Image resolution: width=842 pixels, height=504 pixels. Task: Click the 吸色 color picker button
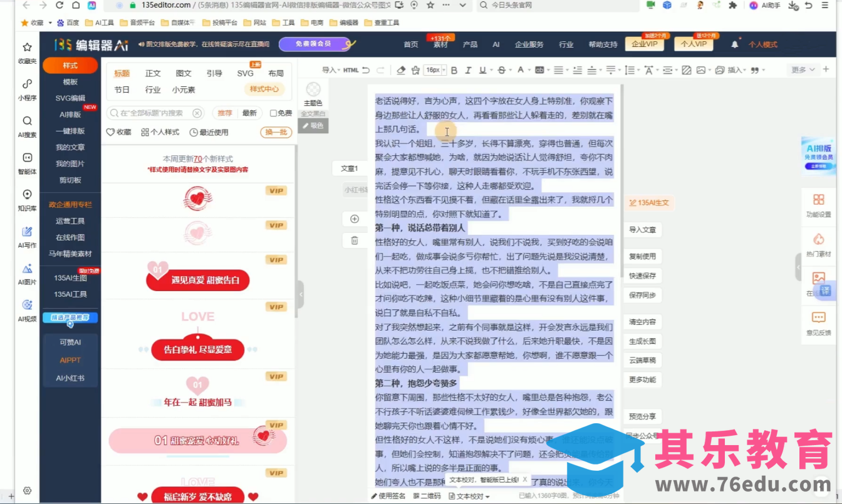(313, 125)
